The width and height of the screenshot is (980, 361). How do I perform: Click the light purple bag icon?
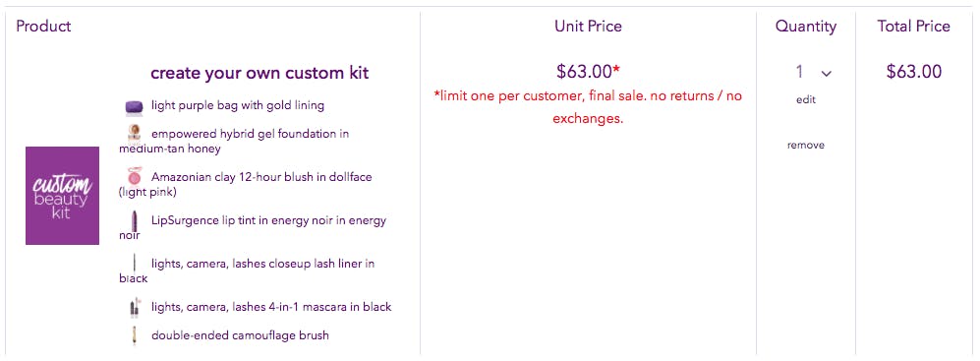pos(135,107)
